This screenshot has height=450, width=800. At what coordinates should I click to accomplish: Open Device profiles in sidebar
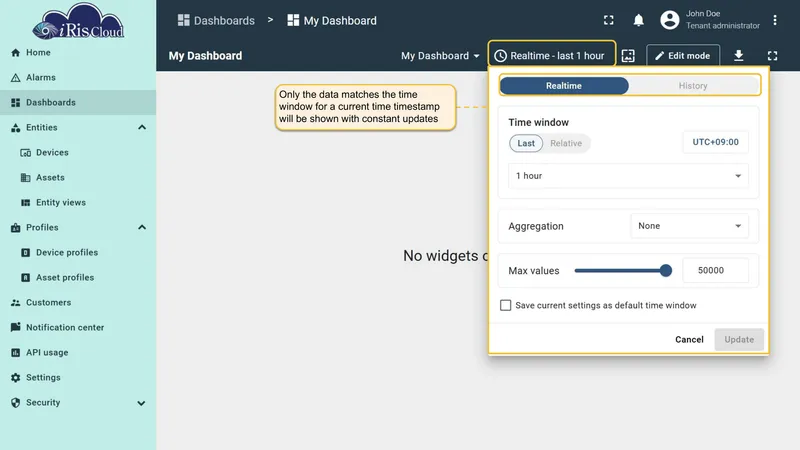(78, 253)
